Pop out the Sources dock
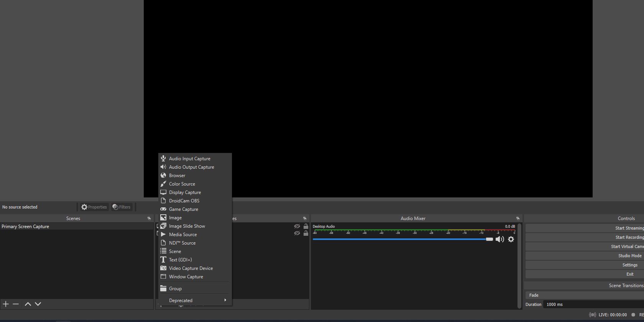The height and width of the screenshot is (322, 644). point(305,219)
